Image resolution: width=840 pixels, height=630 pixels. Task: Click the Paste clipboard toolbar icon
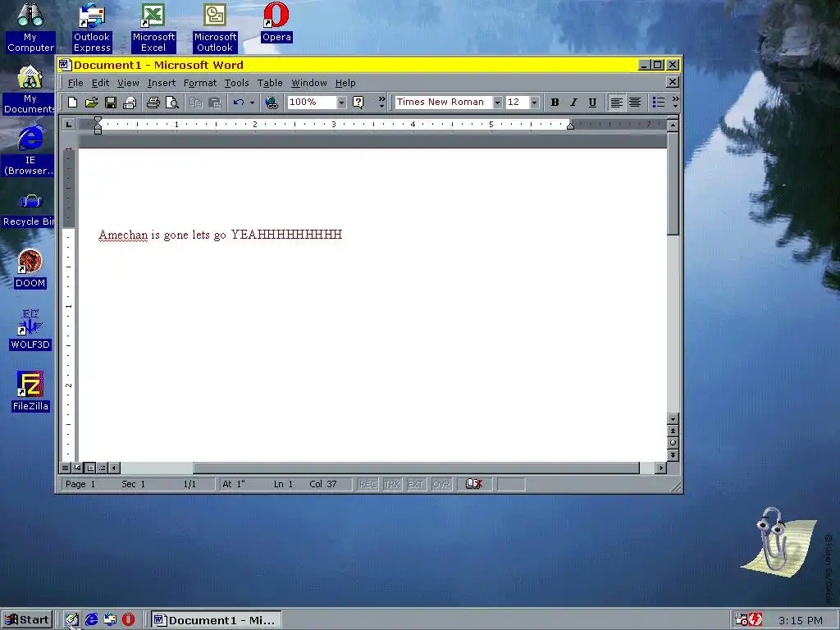click(x=215, y=103)
